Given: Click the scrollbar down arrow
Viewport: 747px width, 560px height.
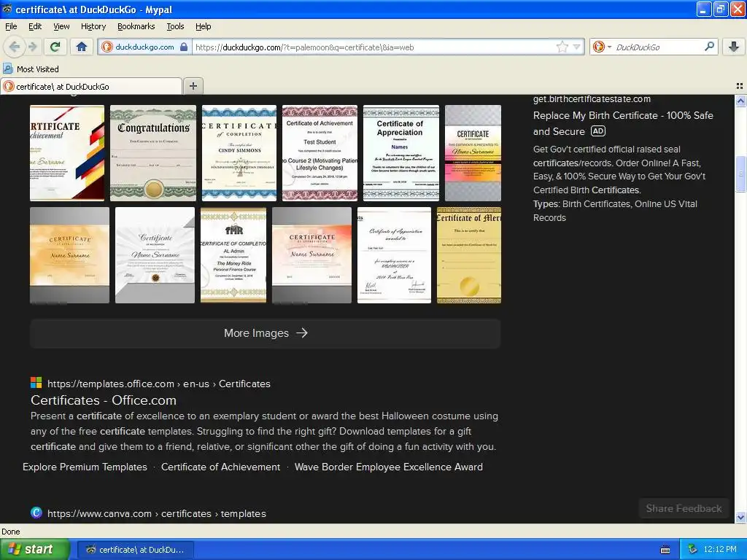Looking at the screenshot, I should pyautogui.click(x=740, y=517).
